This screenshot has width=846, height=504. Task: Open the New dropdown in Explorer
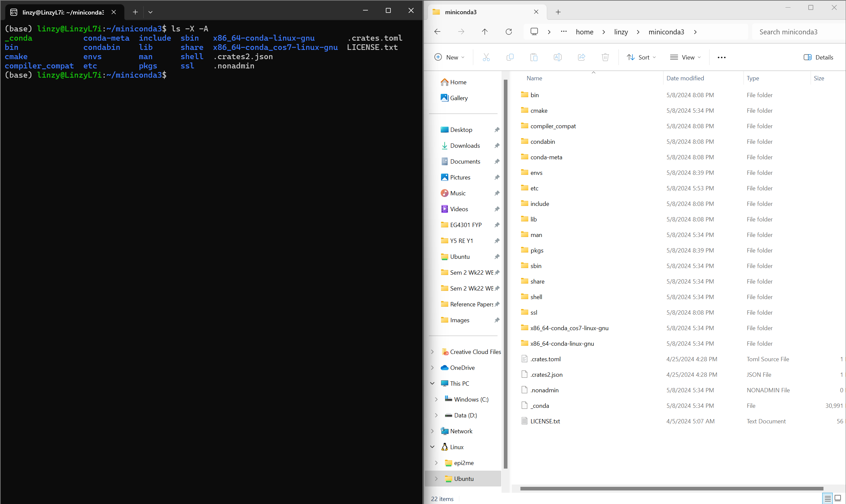449,58
